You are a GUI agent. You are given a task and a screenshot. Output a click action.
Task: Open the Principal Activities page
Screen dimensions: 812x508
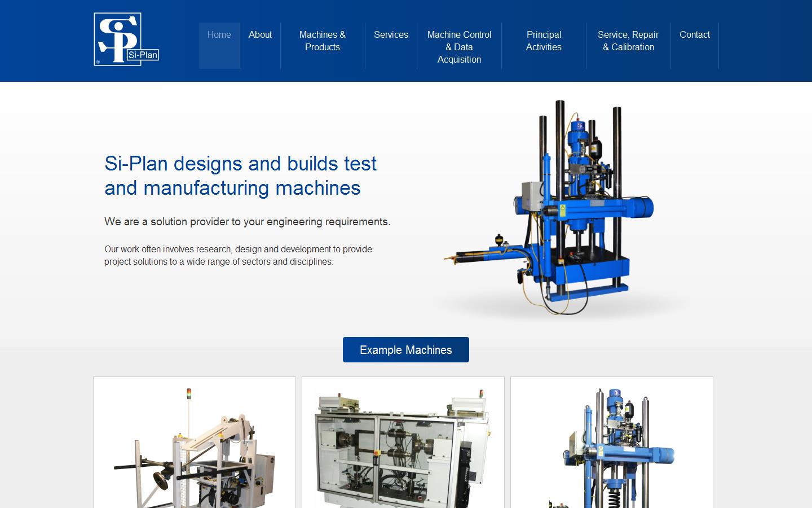544,41
